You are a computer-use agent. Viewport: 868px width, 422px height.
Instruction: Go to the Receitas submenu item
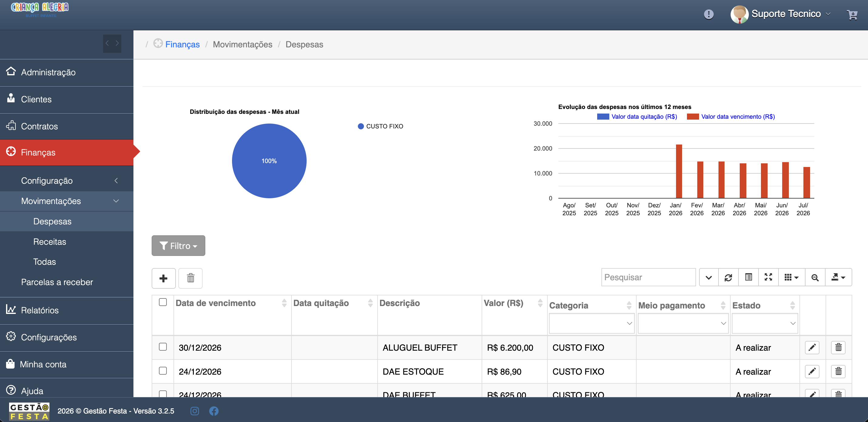coord(67,242)
